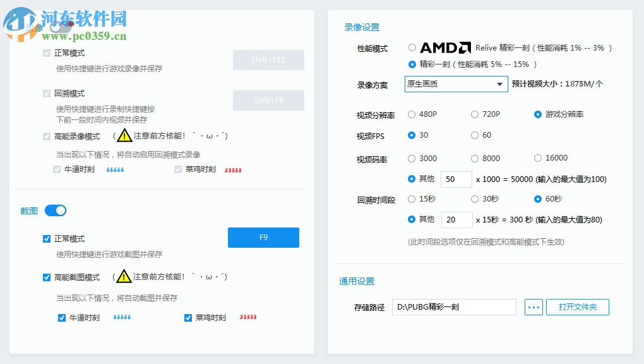644x364 pixels.
Task: Click the 存储路径 path field
Action: [x=455, y=306]
